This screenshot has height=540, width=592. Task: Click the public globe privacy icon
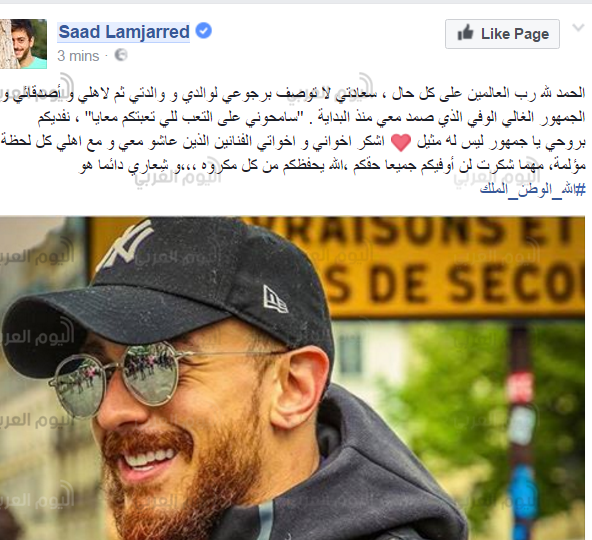121,55
